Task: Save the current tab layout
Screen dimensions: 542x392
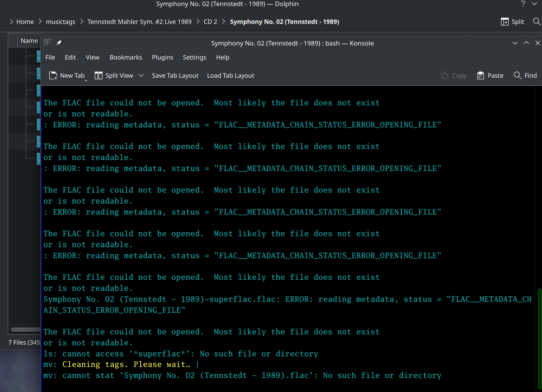Action: (175, 75)
